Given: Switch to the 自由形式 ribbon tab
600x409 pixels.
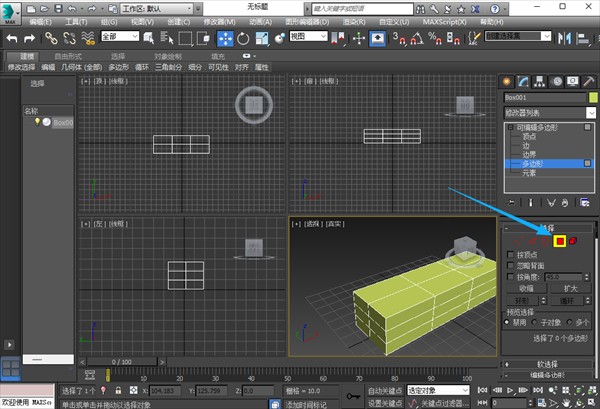Looking at the screenshot, I should click(x=70, y=56).
